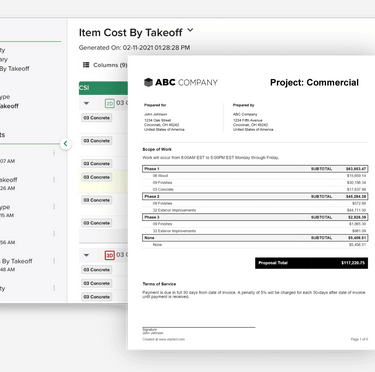The height and width of the screenshot is (372, 375).
Task: Open the kebab menu beside the akeoff 26 AM report
Action: pyautogui.click(x=54, y=180)
